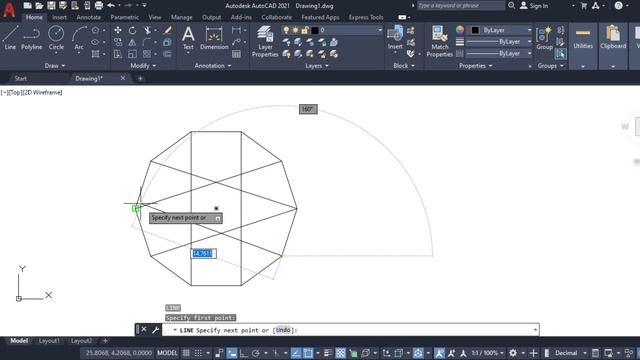This screenshot has height=360, width=640.
Task: Click the keyword search input field
Action: pos(460,6)
